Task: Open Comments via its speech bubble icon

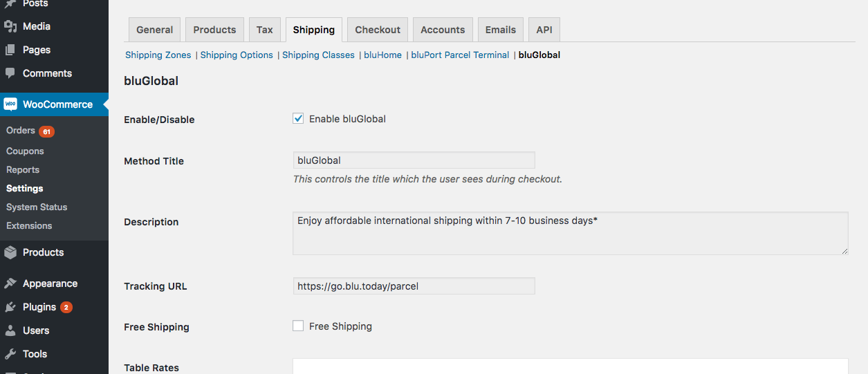Action: pos(10,73)
